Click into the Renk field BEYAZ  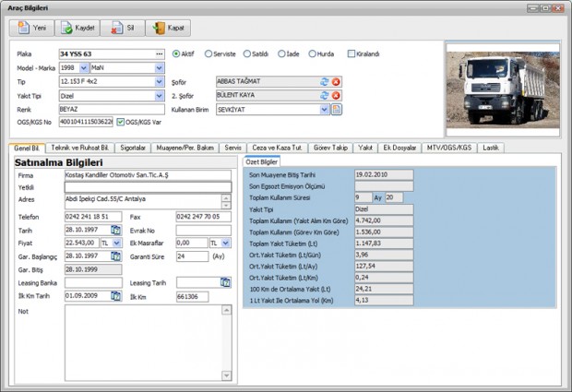point(112,110)
